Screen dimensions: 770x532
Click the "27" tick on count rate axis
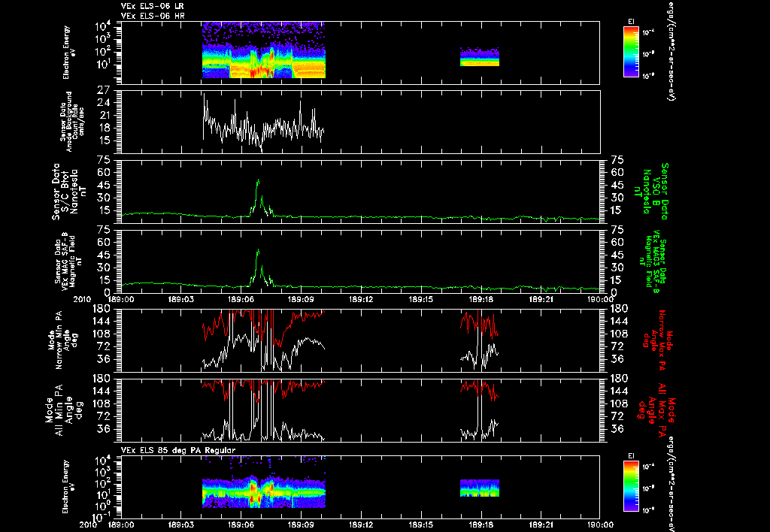tap(105, 90)
